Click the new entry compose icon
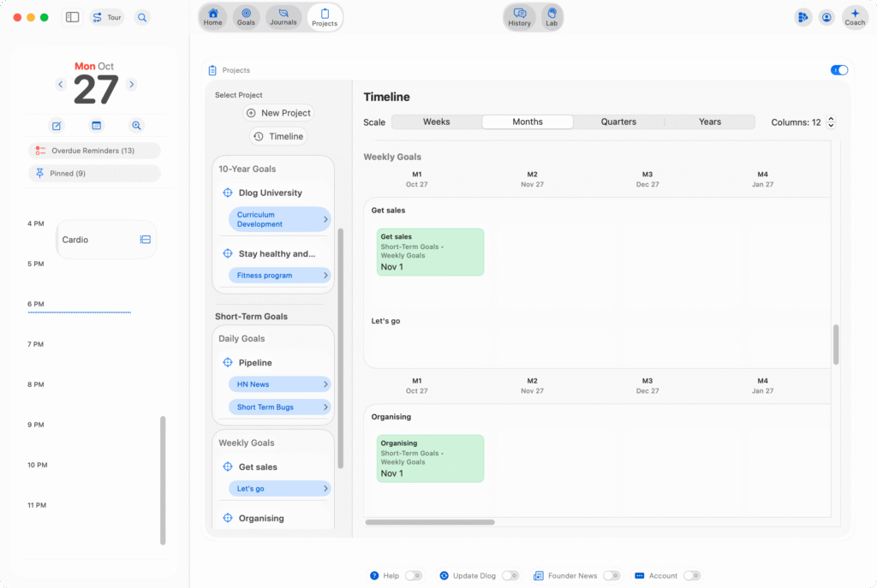Viewport: 877px width, 588px height. (x=57, y=126)
